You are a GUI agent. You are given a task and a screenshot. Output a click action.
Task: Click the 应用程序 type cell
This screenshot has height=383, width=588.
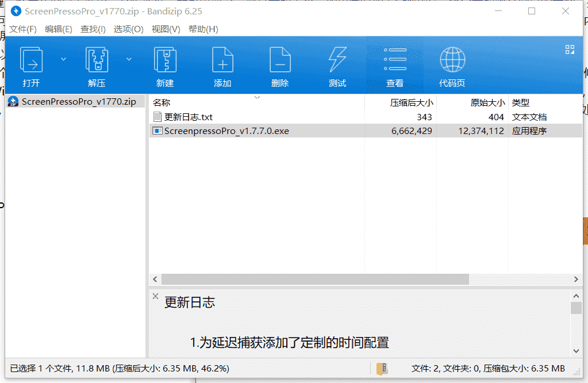pos(529,131)
